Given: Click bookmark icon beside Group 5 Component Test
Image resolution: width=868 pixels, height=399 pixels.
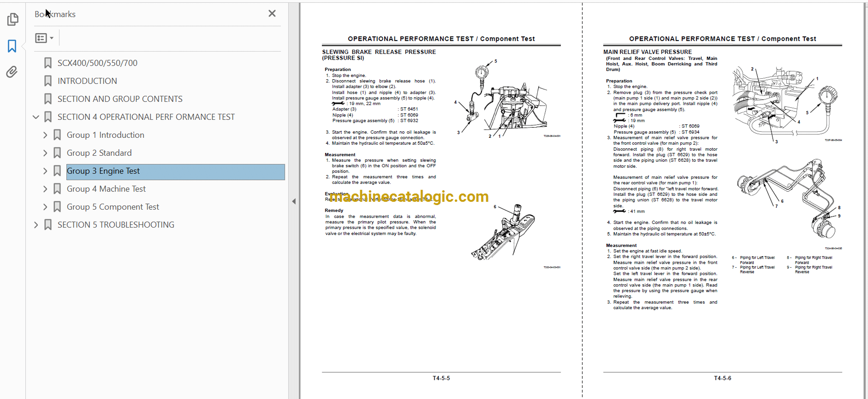Looking at the screenshot, I should pyautogui.click(x=57, y=206).
